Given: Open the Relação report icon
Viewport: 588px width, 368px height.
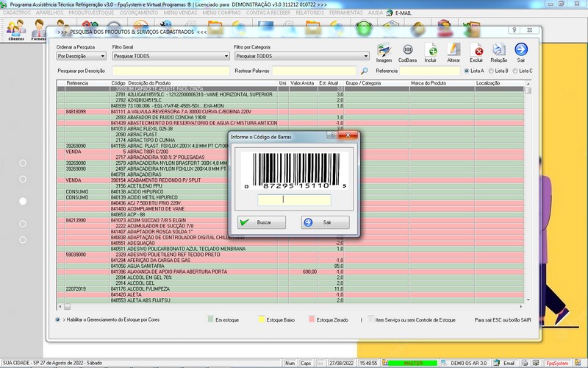Looking at the screenshot, I should [499, 52].
